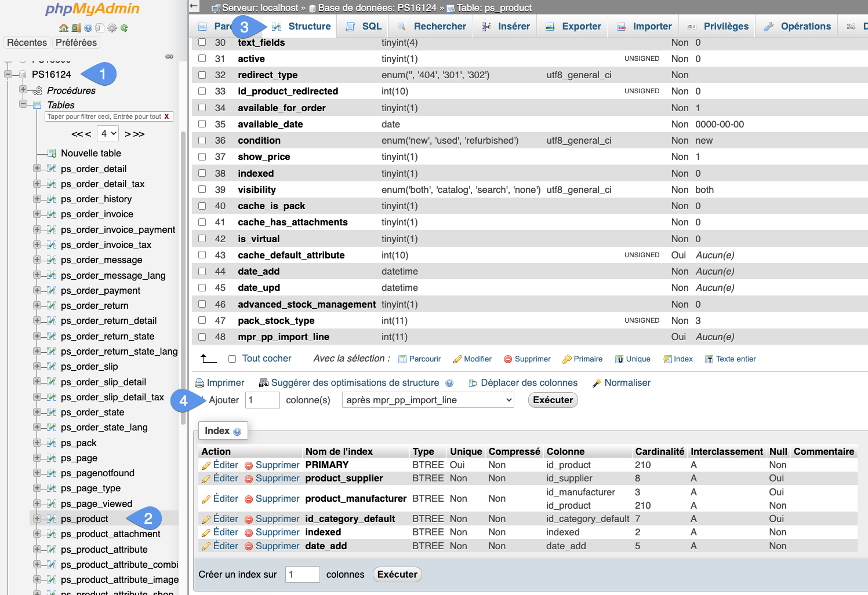Open the Importer tab
868x595 pixels.
[x=644, y=27]
